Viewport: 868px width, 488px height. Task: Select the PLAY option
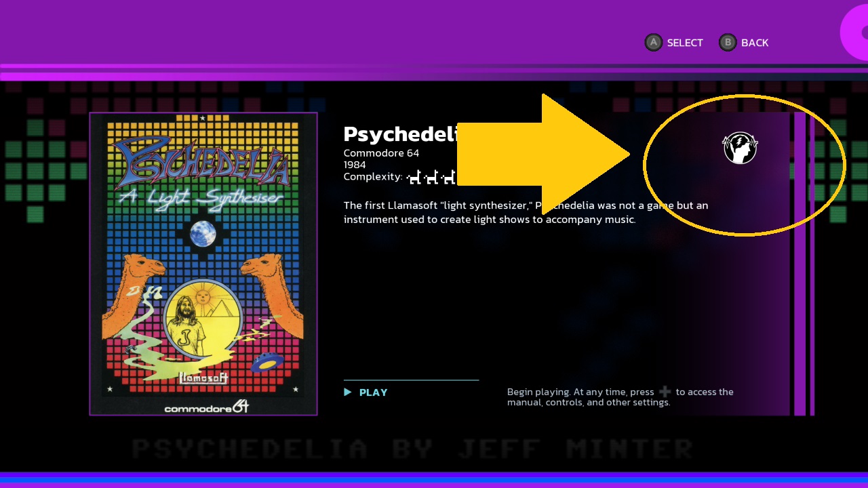click(373, 392)
